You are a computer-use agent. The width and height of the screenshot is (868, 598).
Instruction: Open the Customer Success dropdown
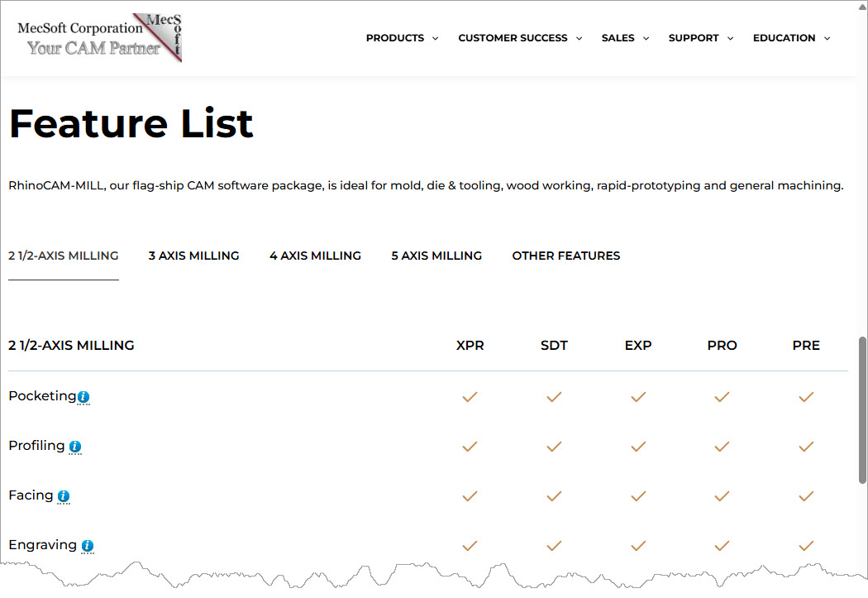click(520, 38)
